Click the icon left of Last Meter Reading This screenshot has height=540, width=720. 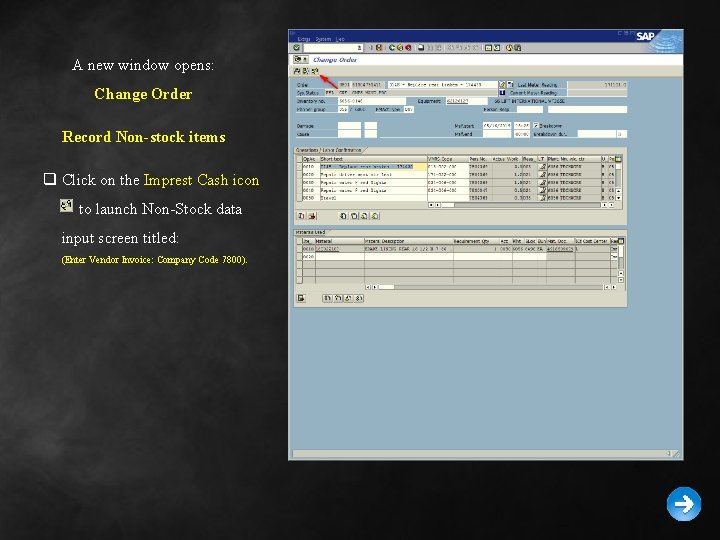(x=510, y=84)
